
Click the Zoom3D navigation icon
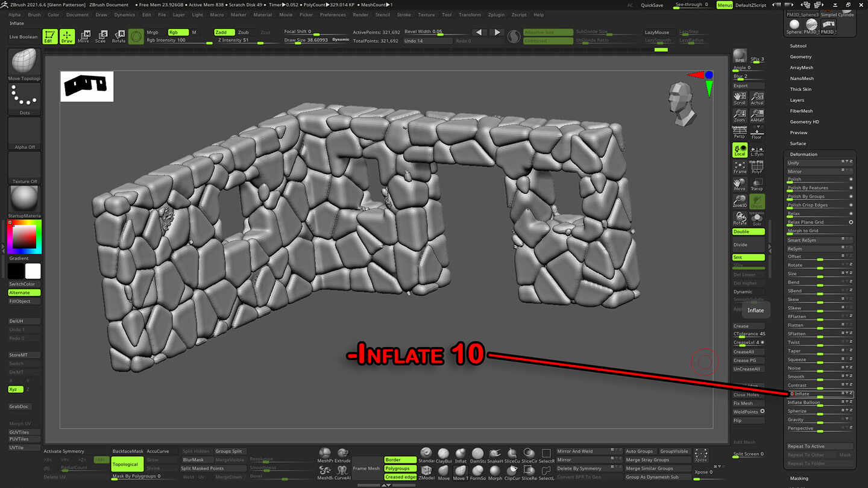click(739, 201)
